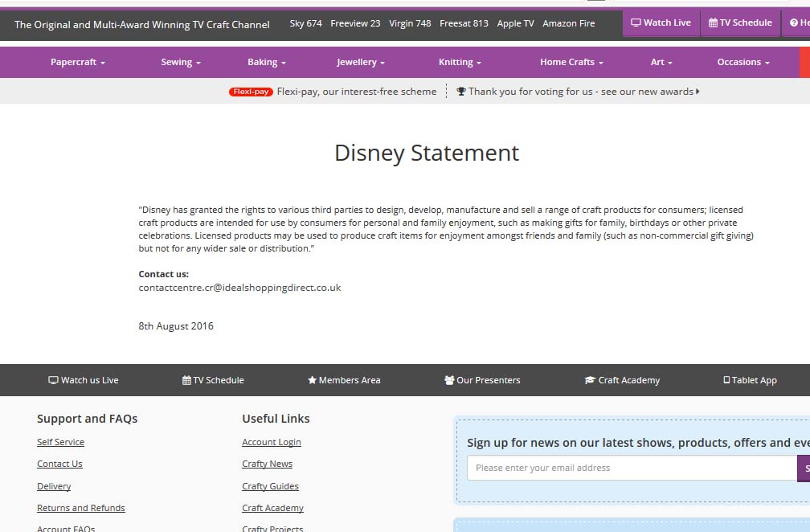Click Sky 674 channel text

coord(306,23)
